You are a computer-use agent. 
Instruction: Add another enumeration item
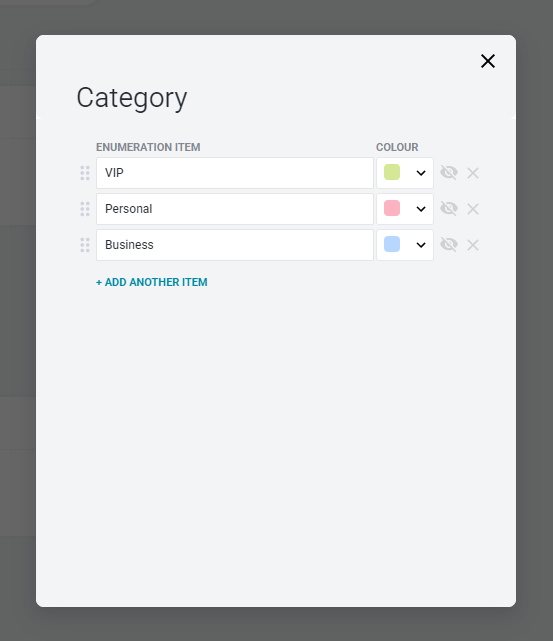(x=152, y=282)
